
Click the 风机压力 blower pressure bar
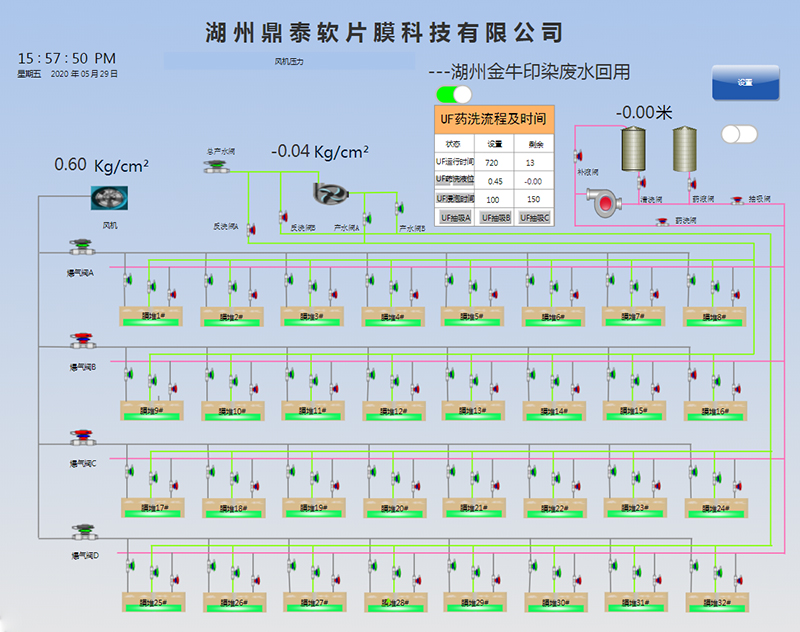[289, 61]
